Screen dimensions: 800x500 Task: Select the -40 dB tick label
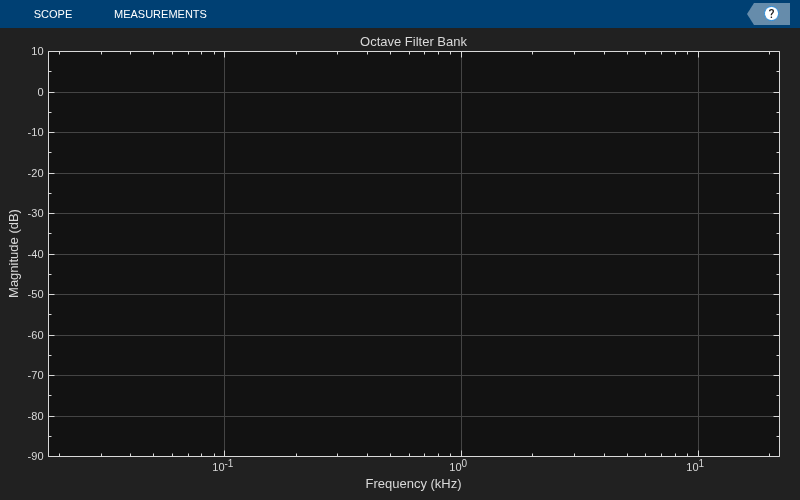(36, 254)
